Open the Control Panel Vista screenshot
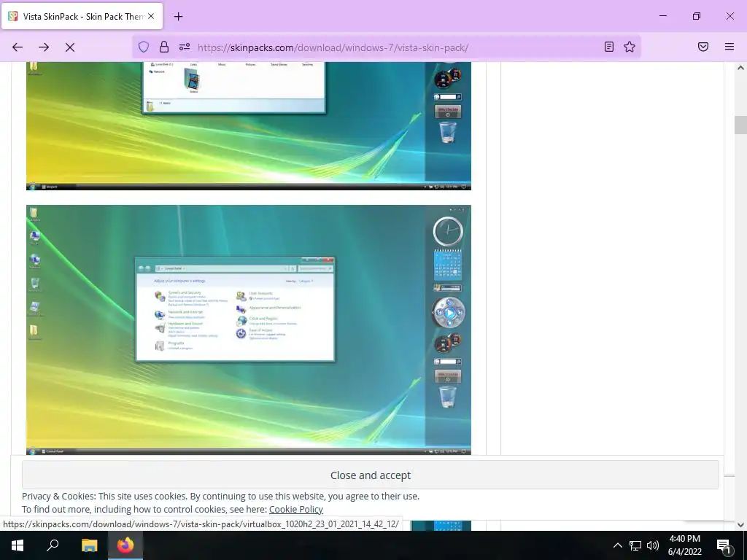Screen dimensions: 747x560 pyautogui.click(x=249, y=330)
